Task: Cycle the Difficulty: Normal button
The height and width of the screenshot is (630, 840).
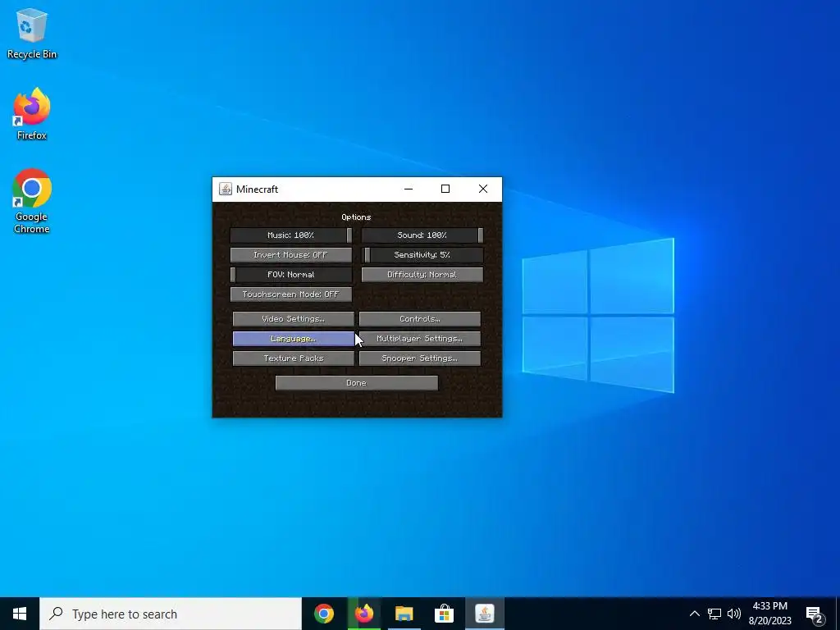Action: pyautogui.click(x=422, y=275)
